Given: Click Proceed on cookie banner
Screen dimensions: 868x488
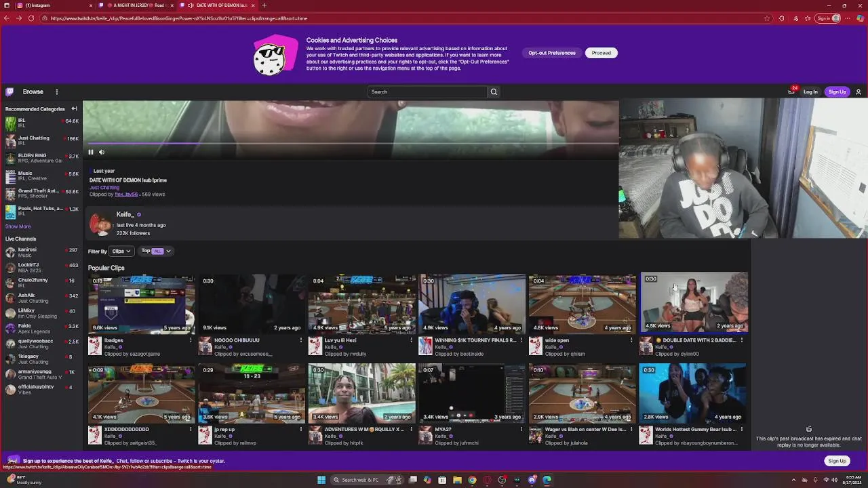Looking at the screenshot, I should tap(601, 53).
